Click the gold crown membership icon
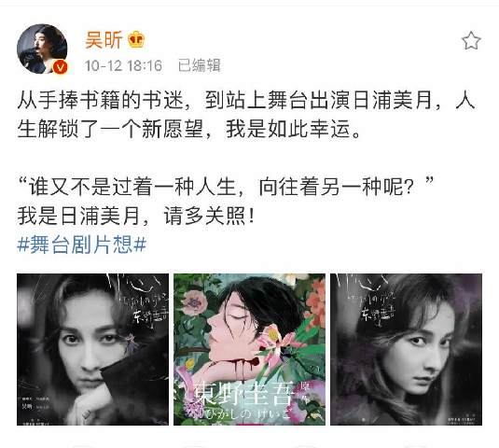This screenshot has height=448, width=499. coord(136,40)
